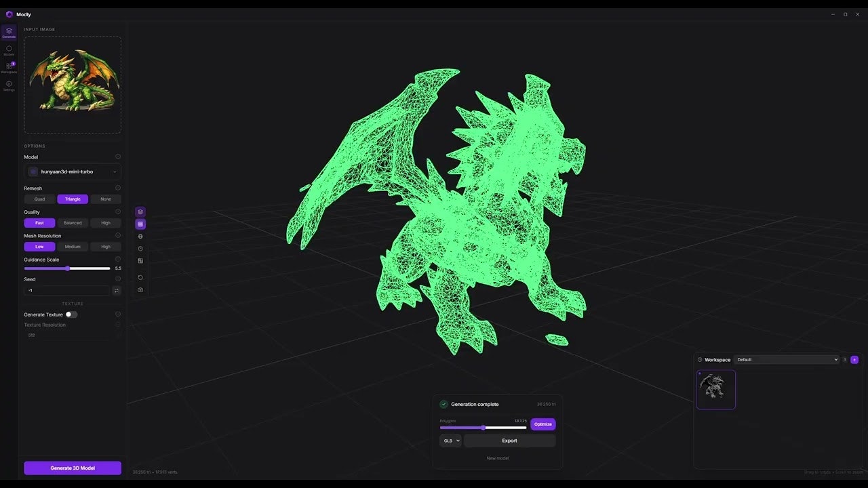
Task: Click the green Generation complete checkmark
Action: (x=444, y=404)
